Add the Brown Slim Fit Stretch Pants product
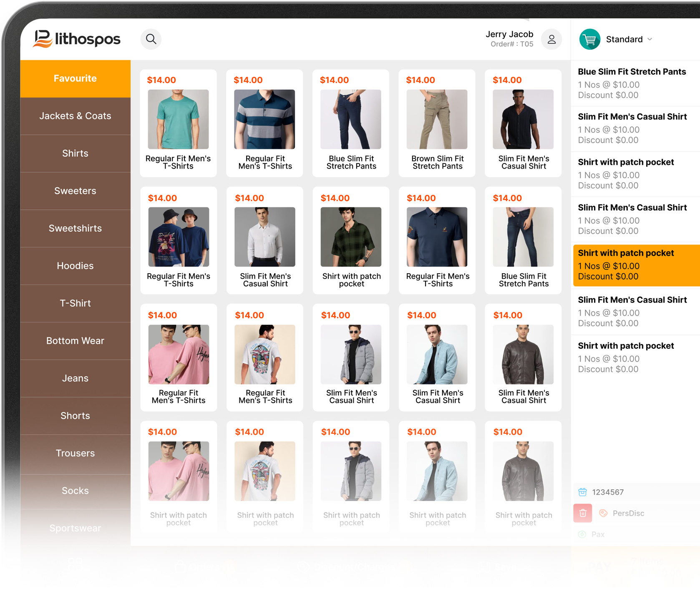 pyautogui.click(x=437, y=123)
